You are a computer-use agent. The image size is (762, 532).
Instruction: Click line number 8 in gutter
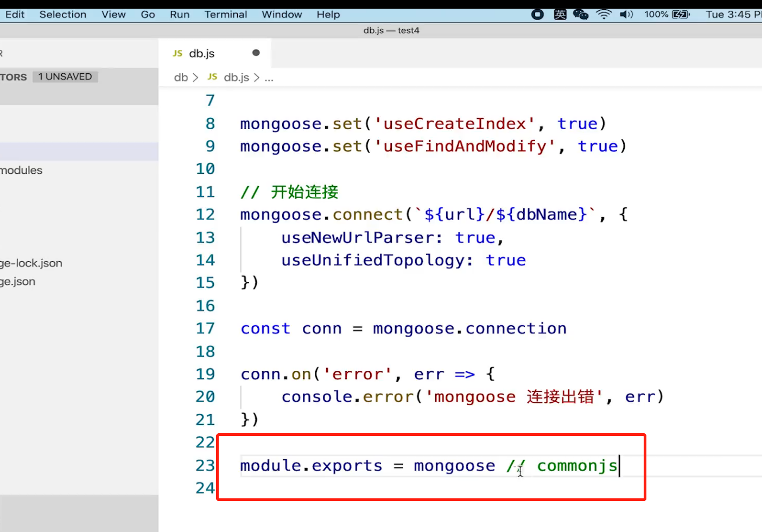click(x=210, y=124)
